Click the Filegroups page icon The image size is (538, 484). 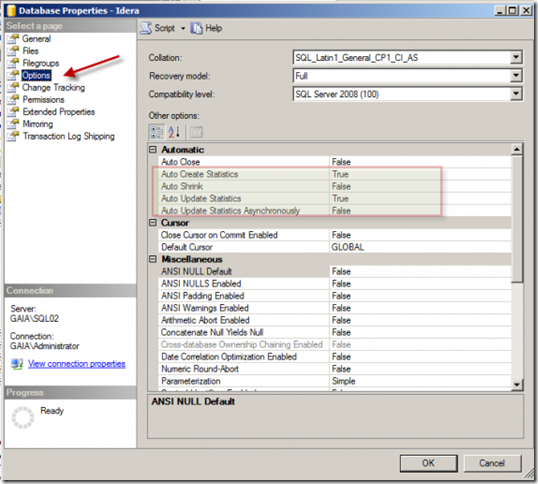[13, 63]
